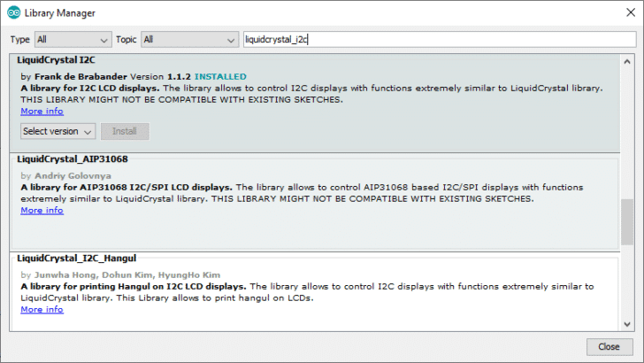Viewport: 644px width, 363px height.
Task: Open More info link for LiquidCrystal I2C
Action: coord(42,112)
